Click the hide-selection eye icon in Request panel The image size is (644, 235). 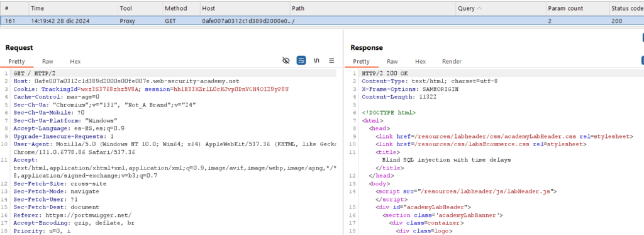pos(286,61)
